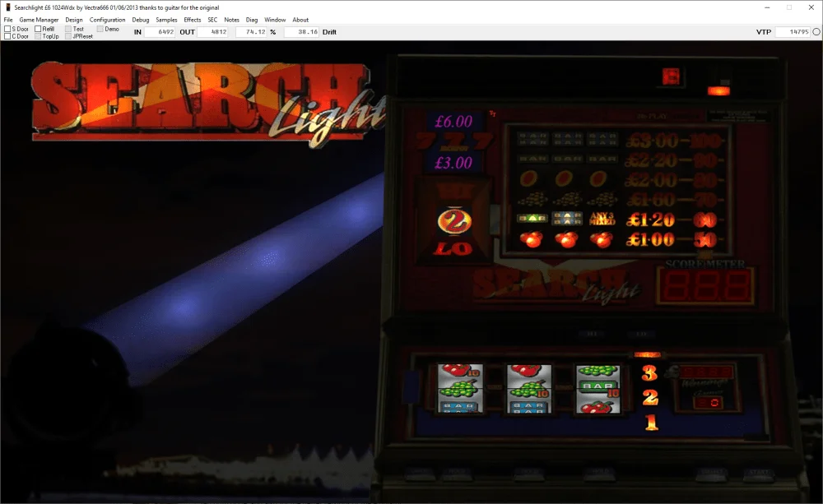Image resolution: width=823 pixels, height=504 pixels.
Task: Click the hold button beneath third reel
Action: pyautogui.click(x=598, y=474)
